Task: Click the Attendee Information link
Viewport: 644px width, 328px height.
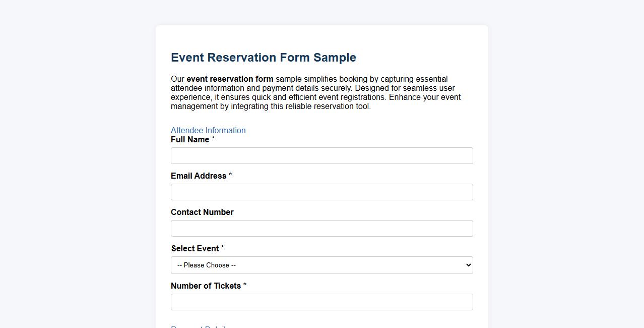Action: tap(208, 130)
